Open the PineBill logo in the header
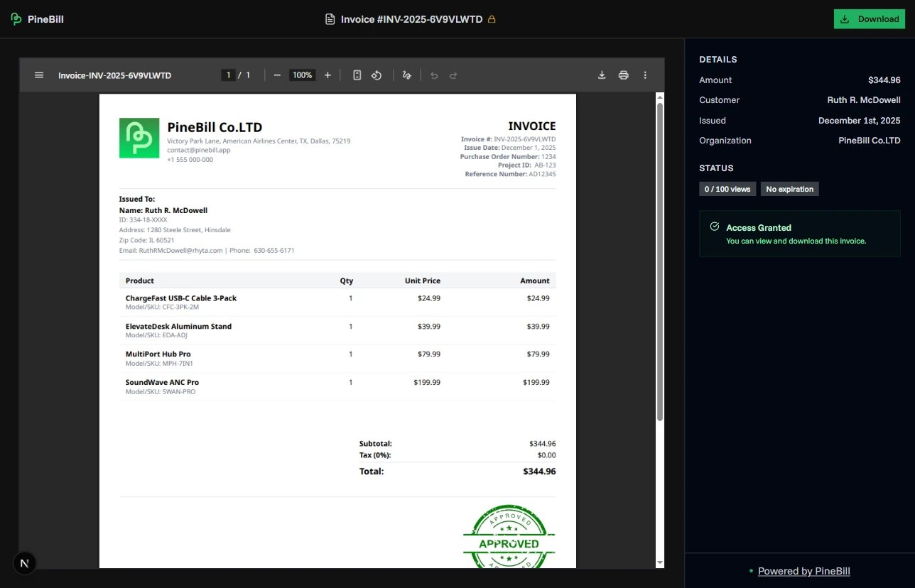This screenshot has width=915, height=588. [36, 18]
